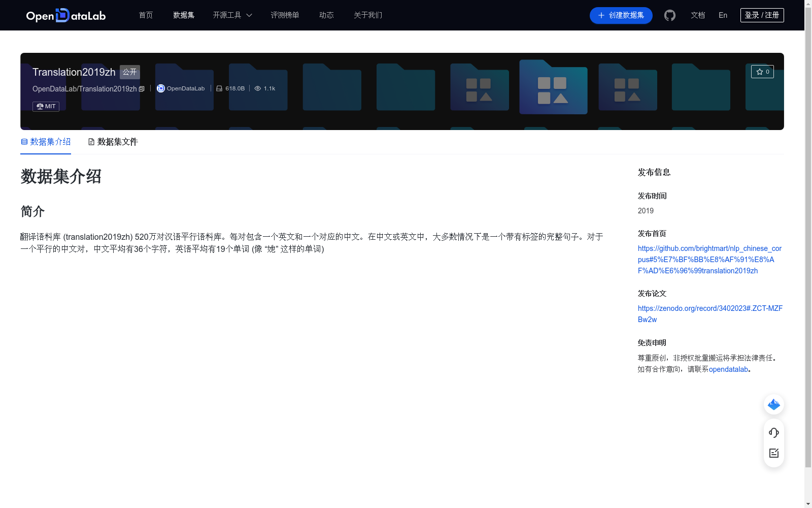Screen dimensions: 812x508
Task: Click the 简介 section heading
Action: [x=32, y=211]
